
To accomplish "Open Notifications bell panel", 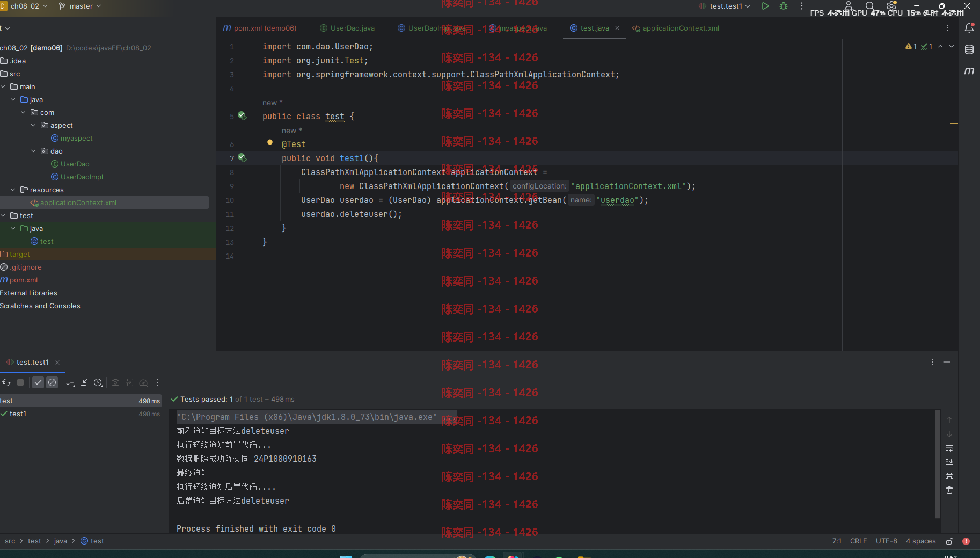I will (969, 28).
